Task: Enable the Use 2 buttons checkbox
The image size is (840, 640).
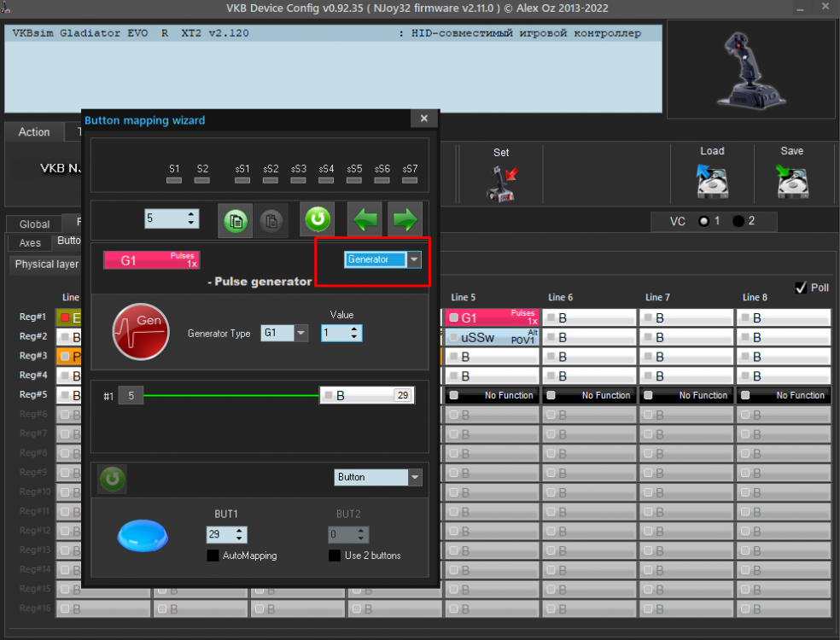Action: tap(335, 556)
